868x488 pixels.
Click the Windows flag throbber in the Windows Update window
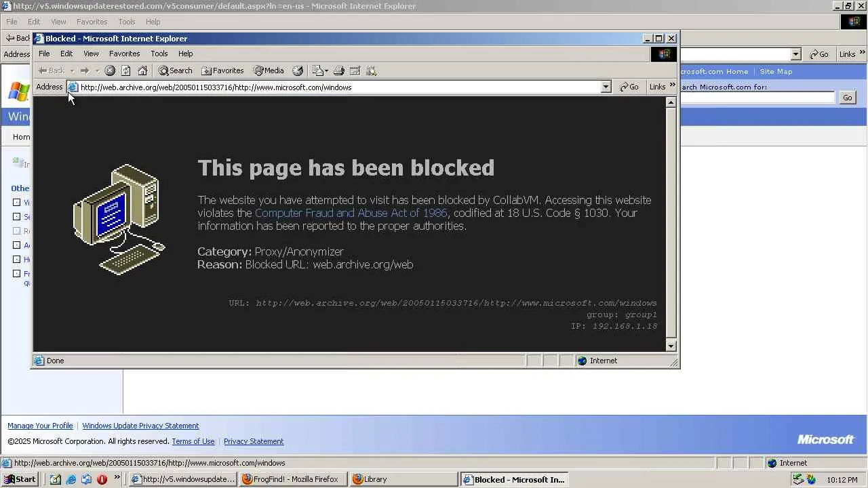854,22
